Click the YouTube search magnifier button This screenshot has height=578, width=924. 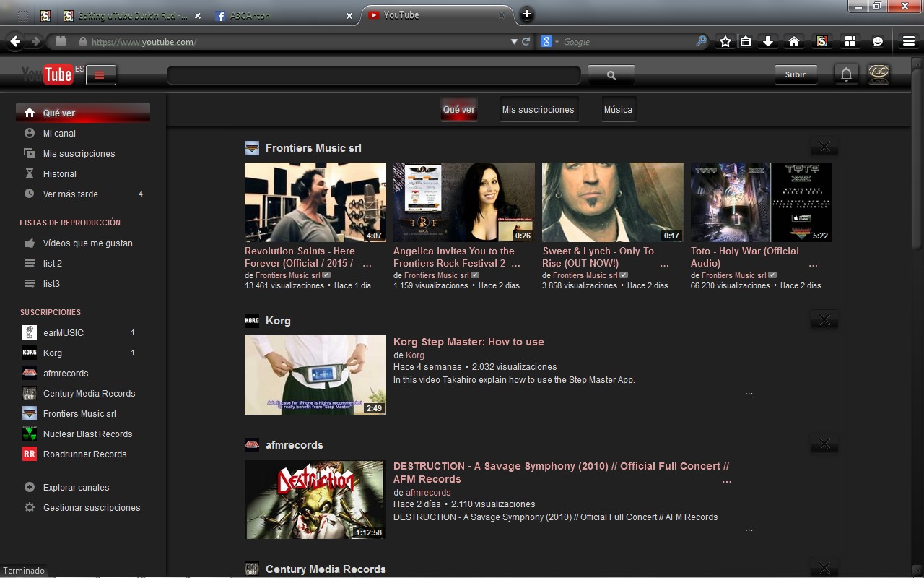click(611, 75)
